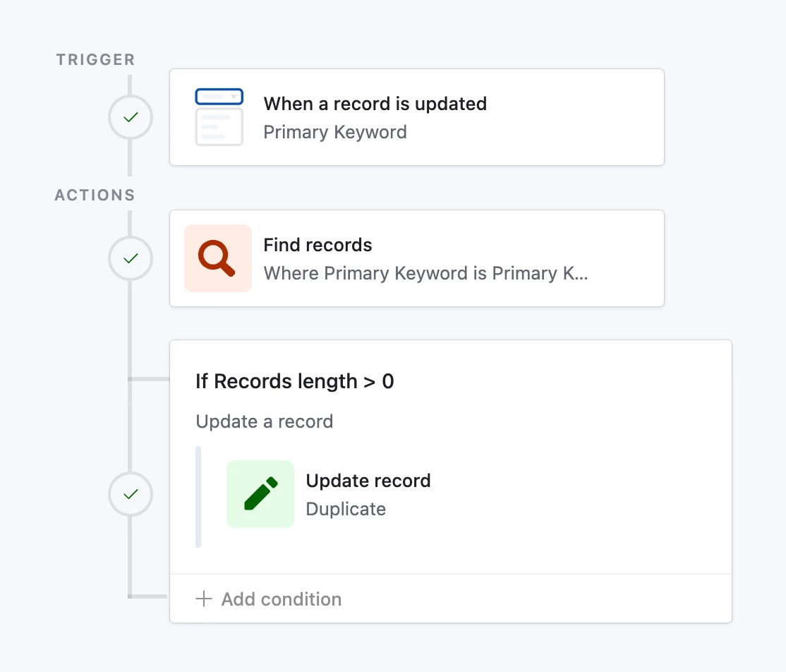
Task: Click the conditional step checkmark circle
Action: [131, 494]
